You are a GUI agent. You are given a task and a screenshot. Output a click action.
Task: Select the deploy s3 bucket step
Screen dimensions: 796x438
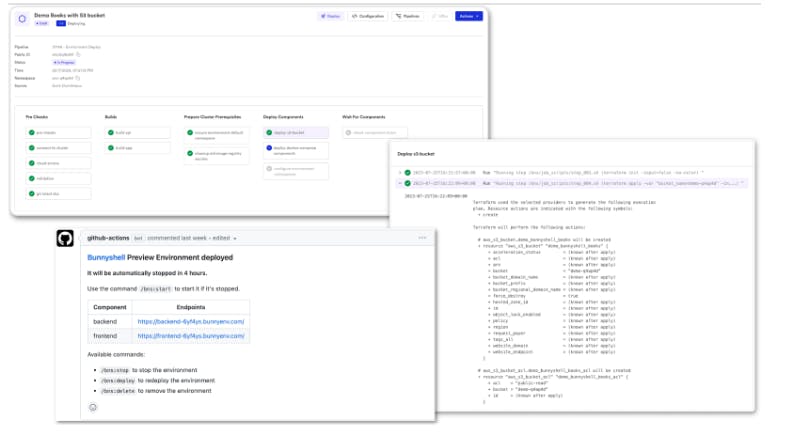click(296, 132)
